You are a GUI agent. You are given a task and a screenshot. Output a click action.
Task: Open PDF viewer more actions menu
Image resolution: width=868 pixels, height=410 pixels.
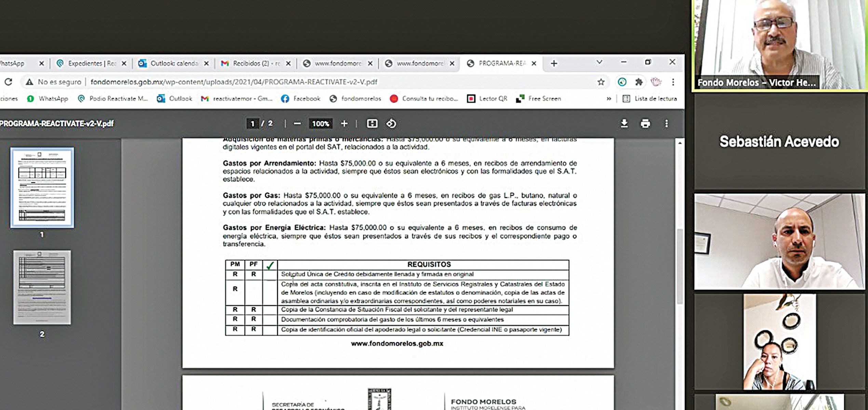coord(666,123)
